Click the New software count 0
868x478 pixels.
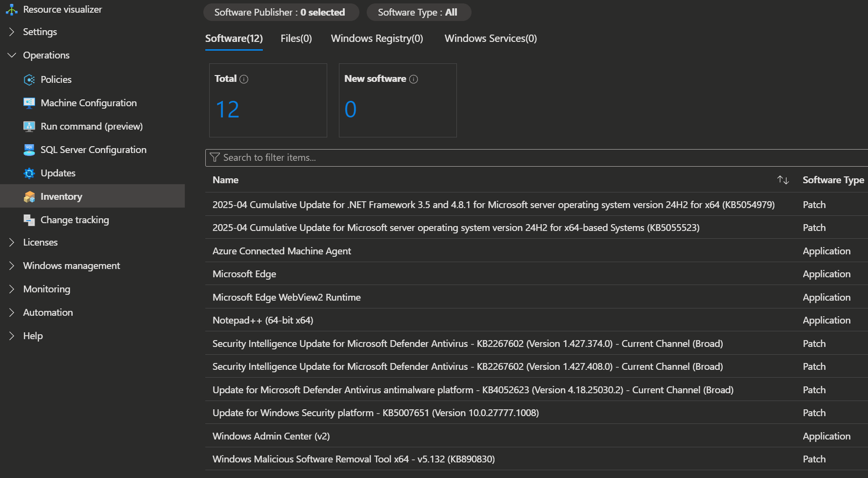[350, 109]
